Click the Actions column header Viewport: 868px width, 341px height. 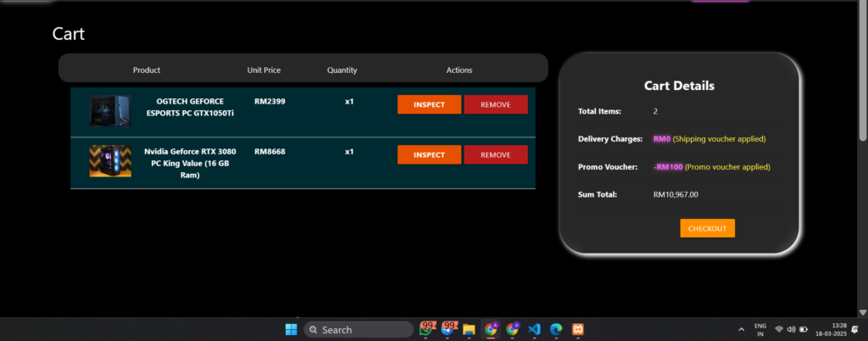pos(459,70)
